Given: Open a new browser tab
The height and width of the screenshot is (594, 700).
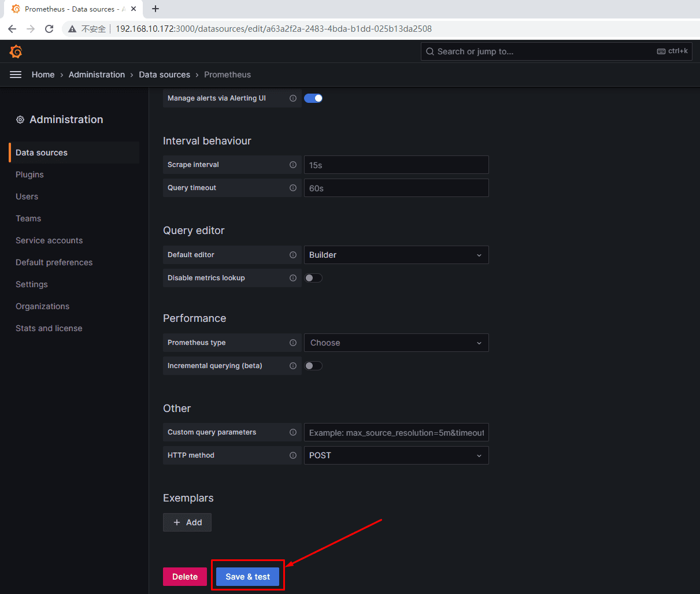Looking at the screenshot, I should [x=155, y=9].
